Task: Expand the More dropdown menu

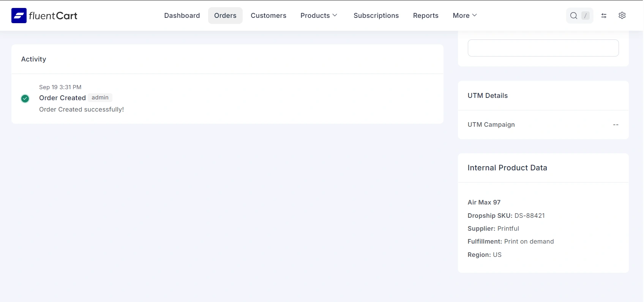Action: pos(465,16)
